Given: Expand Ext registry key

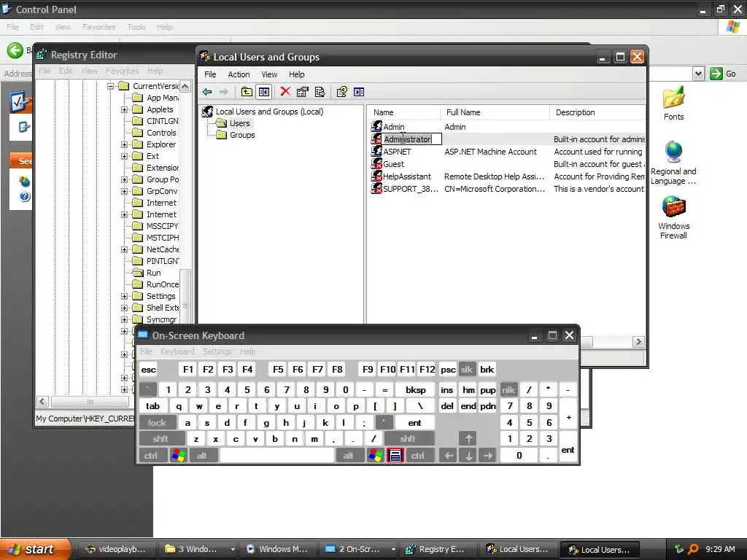Looking at the screenshot, I should (124, 156).
